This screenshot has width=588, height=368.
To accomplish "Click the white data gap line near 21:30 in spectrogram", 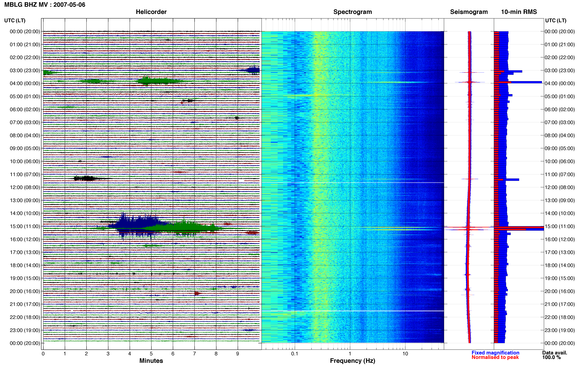I will [x=352, y=311].
